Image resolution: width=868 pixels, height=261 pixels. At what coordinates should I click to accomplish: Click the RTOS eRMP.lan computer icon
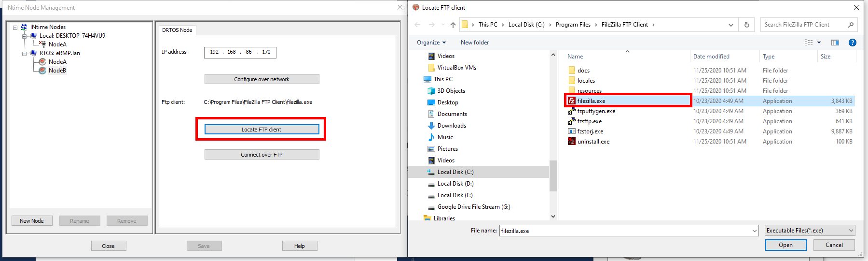tap(33, 53)
